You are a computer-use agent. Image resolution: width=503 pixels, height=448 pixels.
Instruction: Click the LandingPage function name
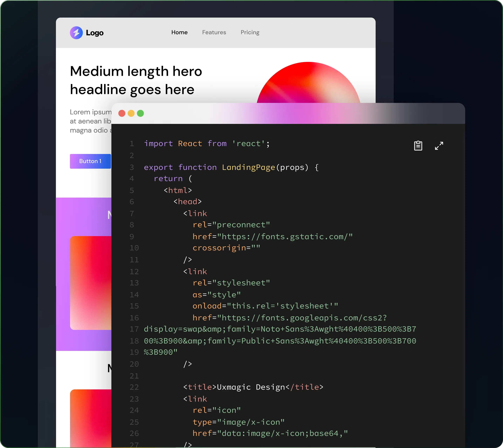tap(248, 167)
